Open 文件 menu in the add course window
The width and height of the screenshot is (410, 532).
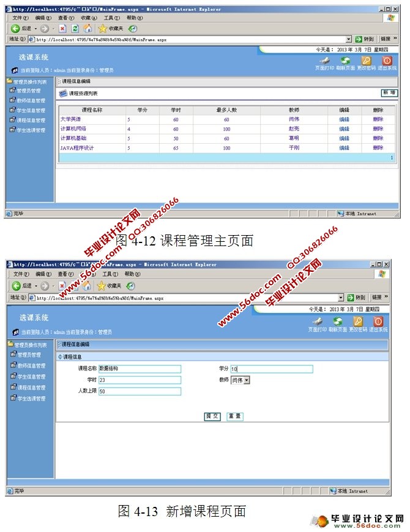21,274
